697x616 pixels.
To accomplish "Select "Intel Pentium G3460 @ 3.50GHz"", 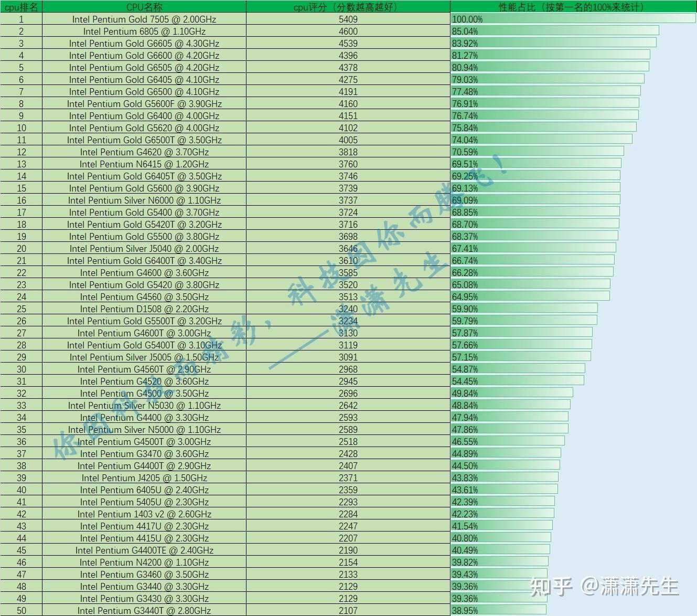I will pos(144,574).
